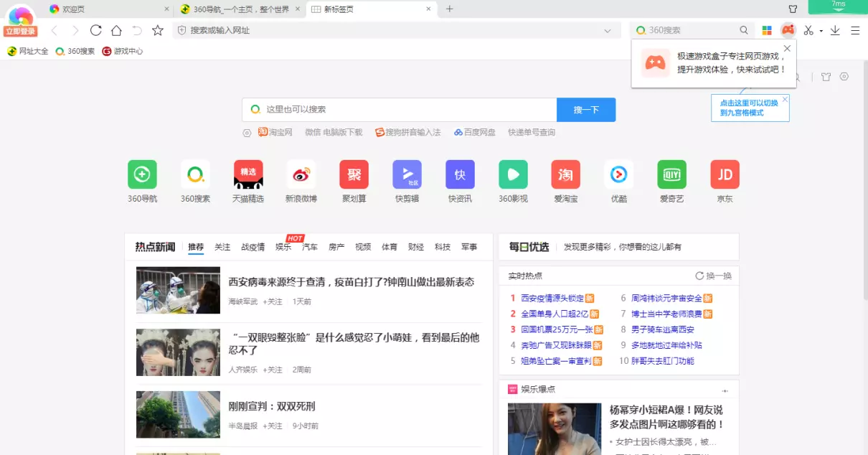This screenshot has height=455, width=868.
Task: Select the 娱乐 news tab
Action: pyautogui.click(x=283, y=247)
